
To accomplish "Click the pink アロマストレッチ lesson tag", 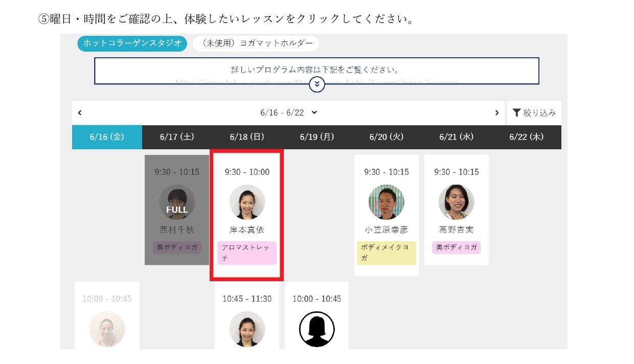I will (247, 253).
